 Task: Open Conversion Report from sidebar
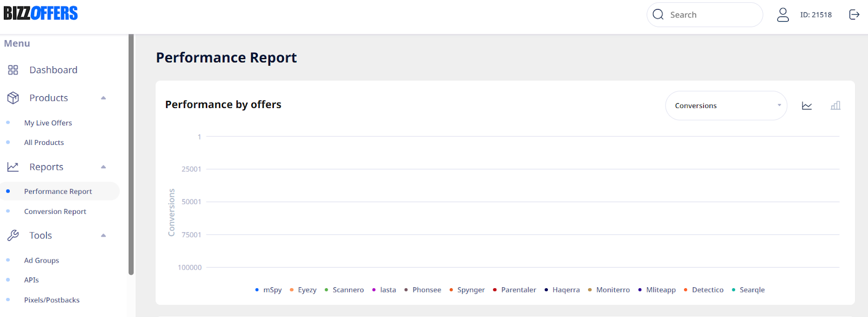[x=55, y=212]
